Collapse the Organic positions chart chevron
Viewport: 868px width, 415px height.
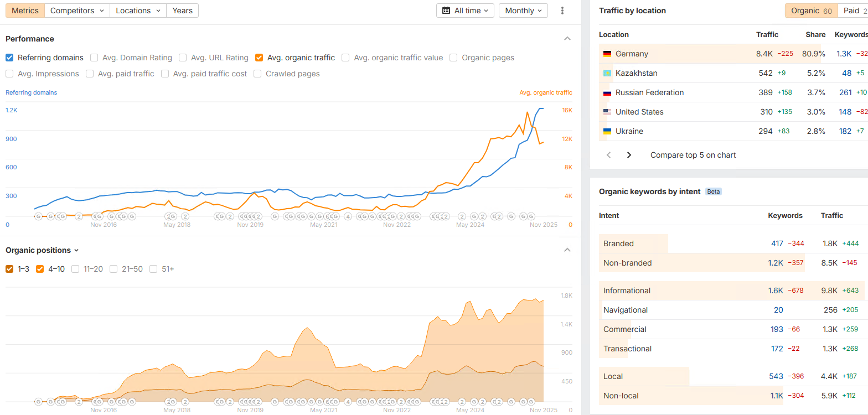567,250
